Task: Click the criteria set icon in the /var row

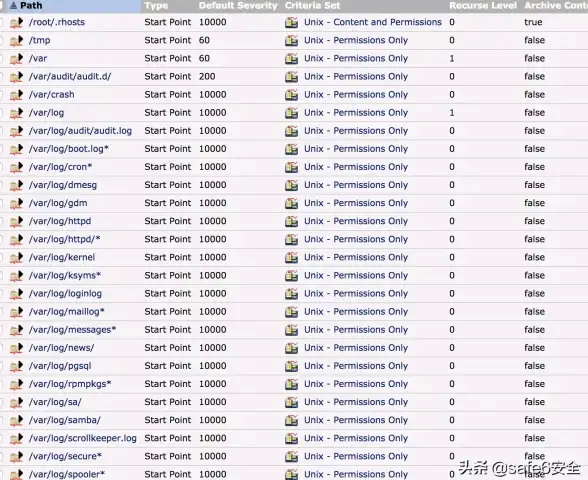Action: (291, 58)
